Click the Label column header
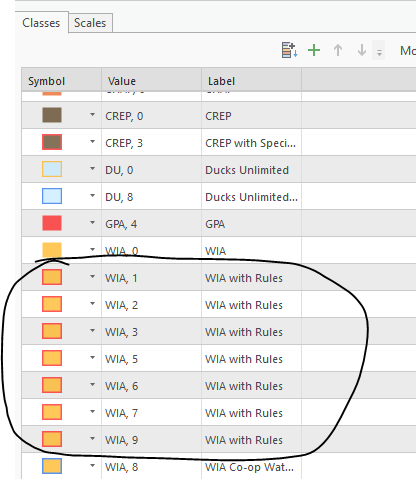 coord(251,81)
